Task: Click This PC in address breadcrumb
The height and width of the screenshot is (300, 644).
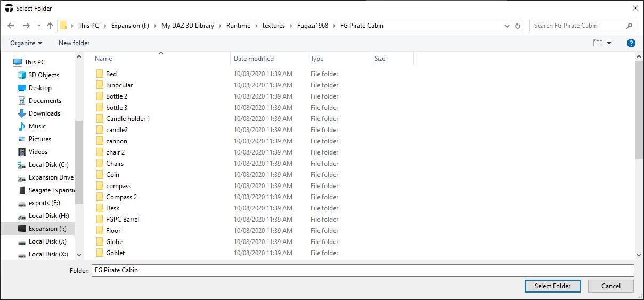Action: coord(88,26)
